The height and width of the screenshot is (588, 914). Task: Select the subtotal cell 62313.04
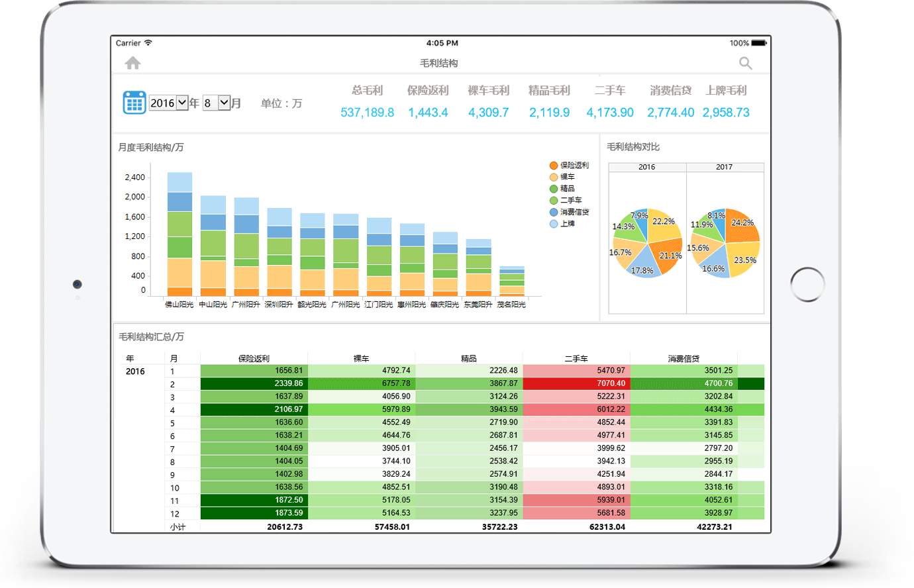576,526
